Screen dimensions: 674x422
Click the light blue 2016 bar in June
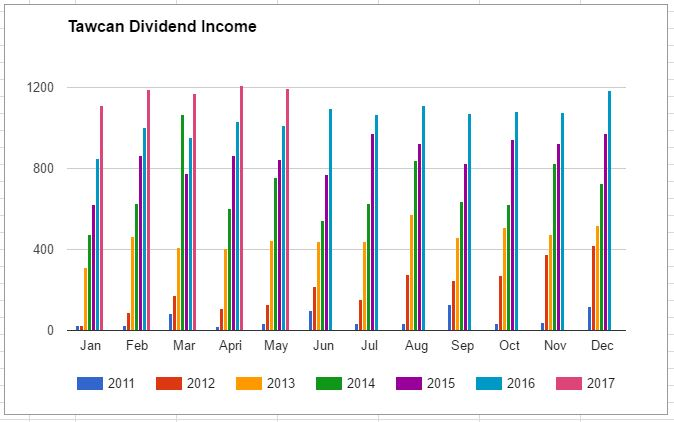click(x=330, y=220)
